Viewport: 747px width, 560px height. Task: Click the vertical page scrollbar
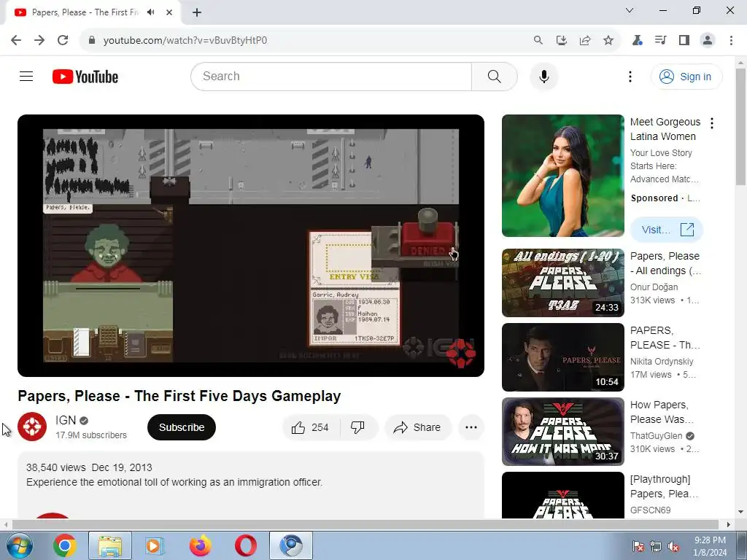[740, 127]
